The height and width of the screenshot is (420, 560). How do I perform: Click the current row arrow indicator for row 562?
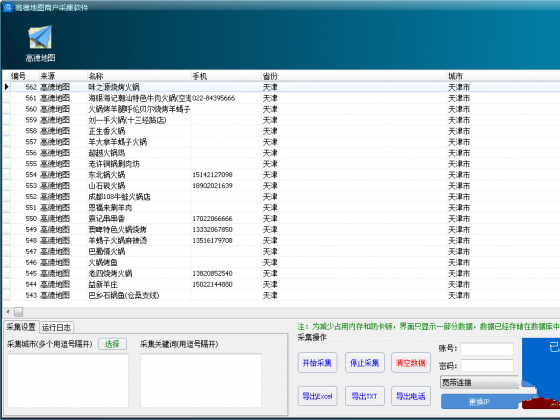(6, 87)
